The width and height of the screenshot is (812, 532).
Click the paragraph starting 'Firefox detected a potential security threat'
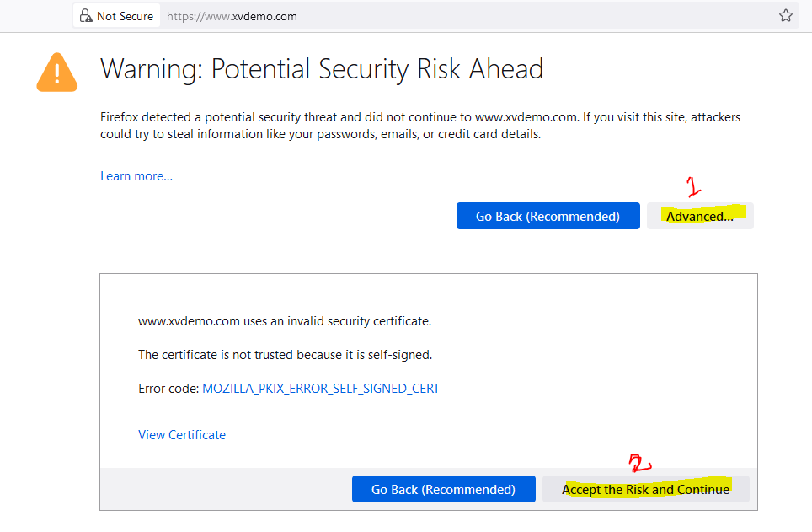coord(420,126)
